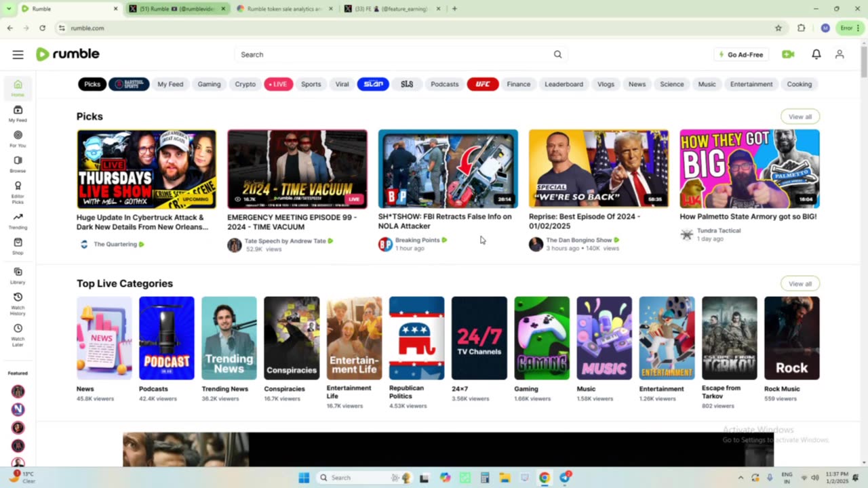Click the Go Ad-Free button
The width and height of the screenshot is (868, 488).
point(741,54)
